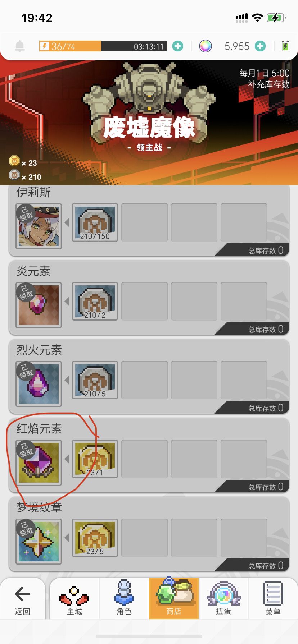This screenshot has width=298, height=644.
Task: Tap the 210/150 silver coin cost slot
Action: click(95, 222)
